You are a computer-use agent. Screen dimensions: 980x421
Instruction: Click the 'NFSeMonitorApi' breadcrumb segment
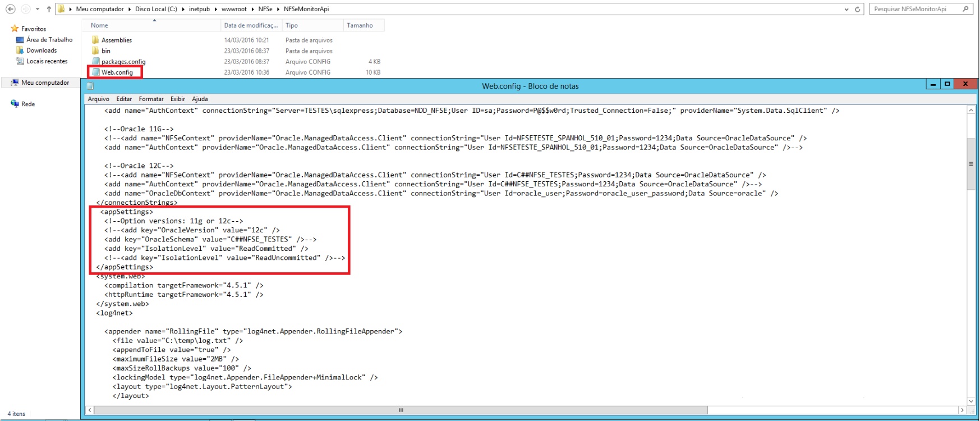pyautogui.click(x=306, y=9)
